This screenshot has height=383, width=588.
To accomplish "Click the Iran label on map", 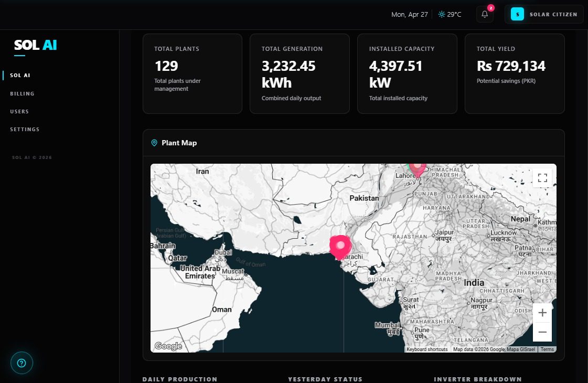I will click(202, 171).
